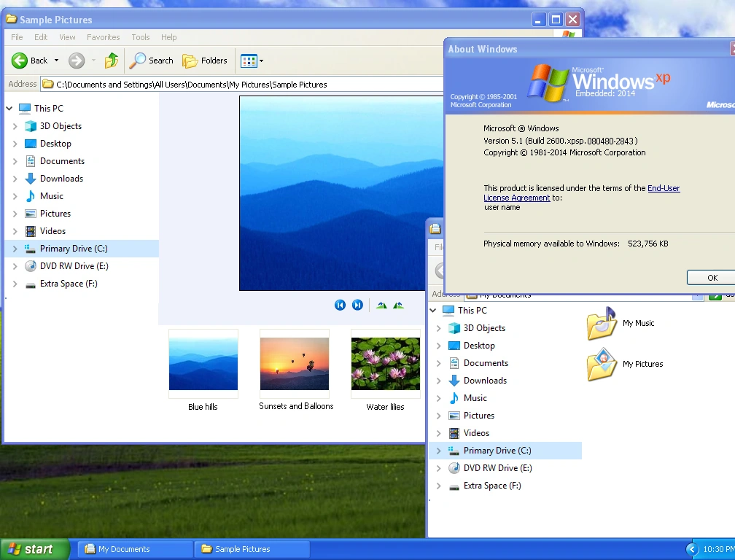This screenshot has width=735, height=560.
Task: Select Downloads icon in Sample Pictures tree
Action: click(x=31, y=179)
